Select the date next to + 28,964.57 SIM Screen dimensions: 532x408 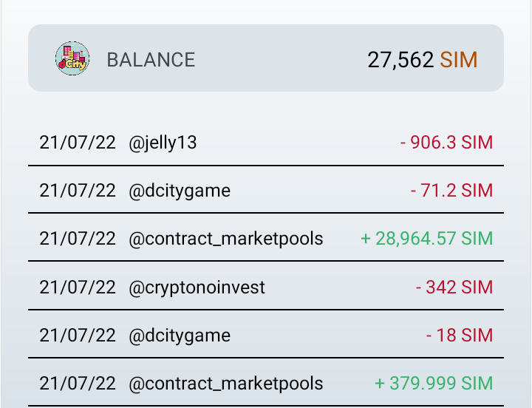point(78,239)
